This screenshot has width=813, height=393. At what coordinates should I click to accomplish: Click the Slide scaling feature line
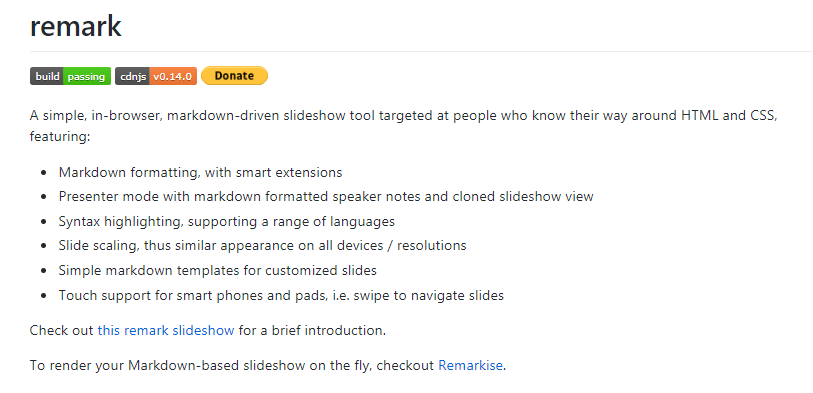tap(262, 245)
